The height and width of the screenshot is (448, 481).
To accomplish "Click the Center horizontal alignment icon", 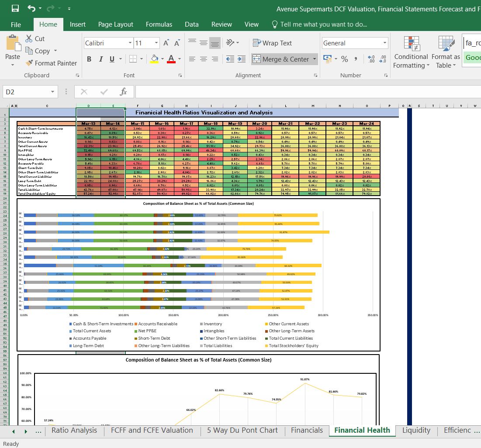I will pos(204,59).
